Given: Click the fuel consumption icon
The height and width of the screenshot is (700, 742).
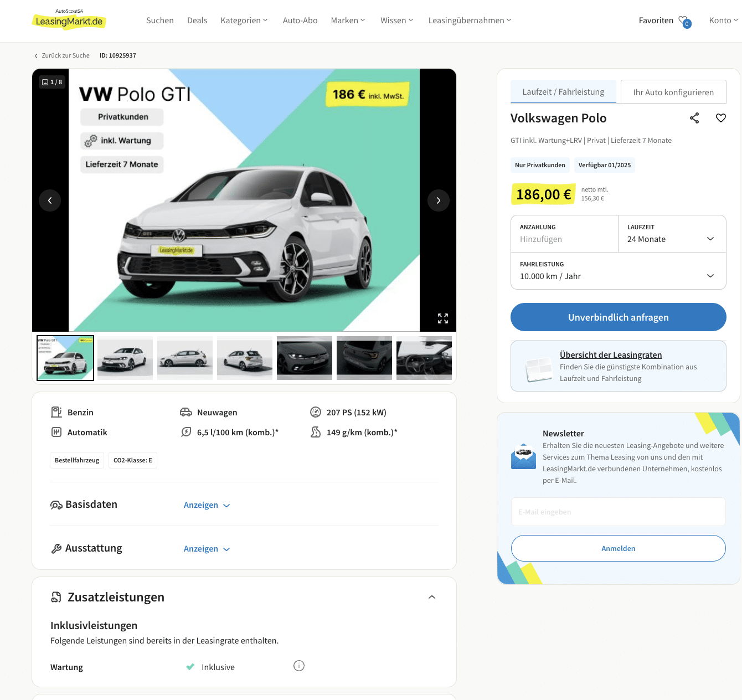Looking at the screenshot, I should point(186,432).
